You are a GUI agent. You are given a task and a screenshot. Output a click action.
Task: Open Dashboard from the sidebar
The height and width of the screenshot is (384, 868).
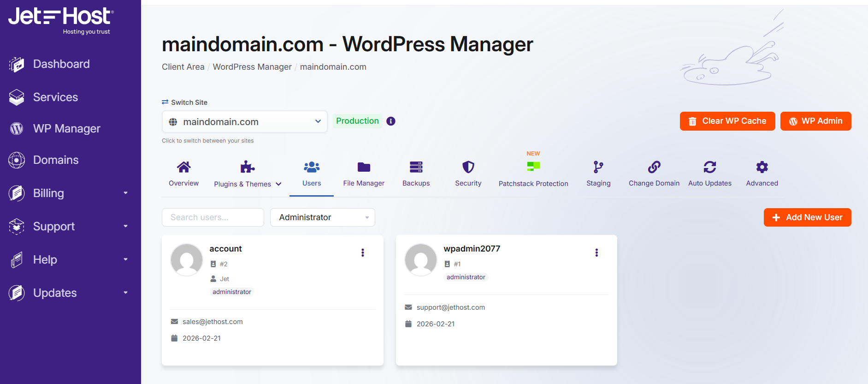(61, 64)
